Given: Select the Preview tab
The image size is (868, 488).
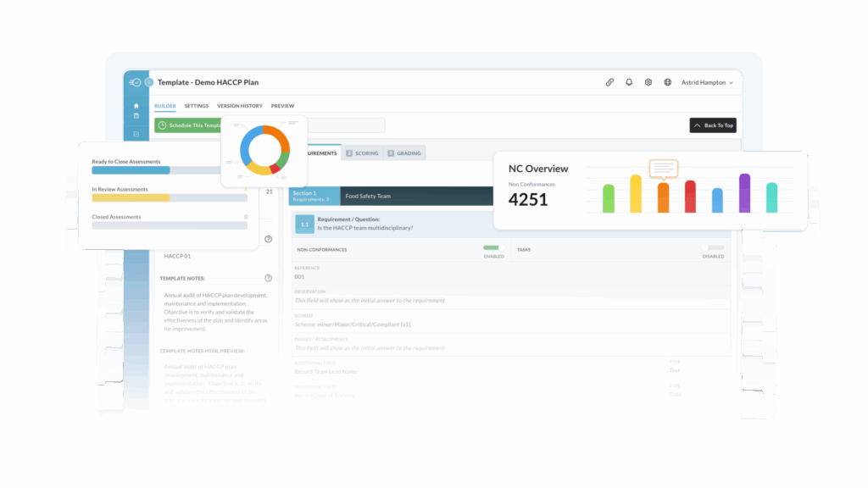Looking at the screenshot, I should pos(282,106).
